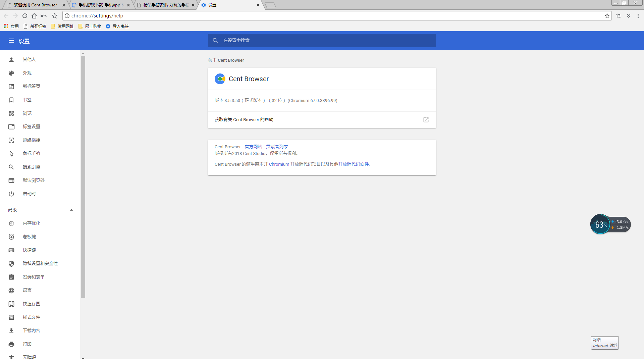
Task: Click the 书签 bookmark icon in sidebar
Action: [x=11, y=100]
